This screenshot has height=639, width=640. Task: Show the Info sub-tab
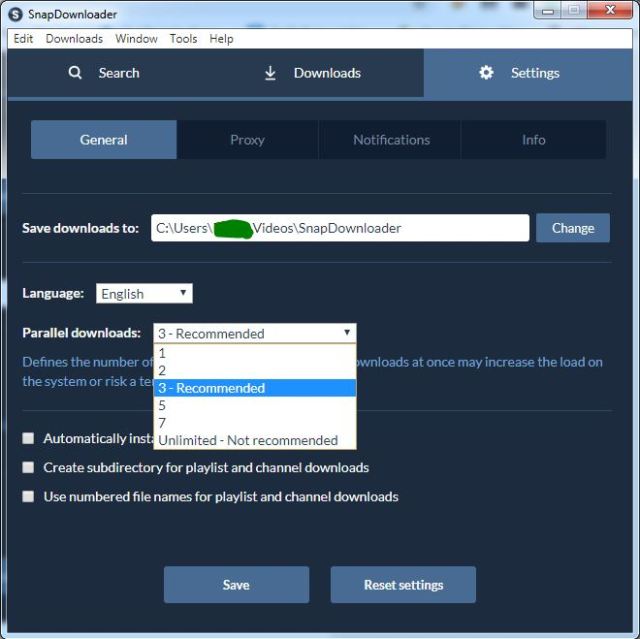coord(533,140)
